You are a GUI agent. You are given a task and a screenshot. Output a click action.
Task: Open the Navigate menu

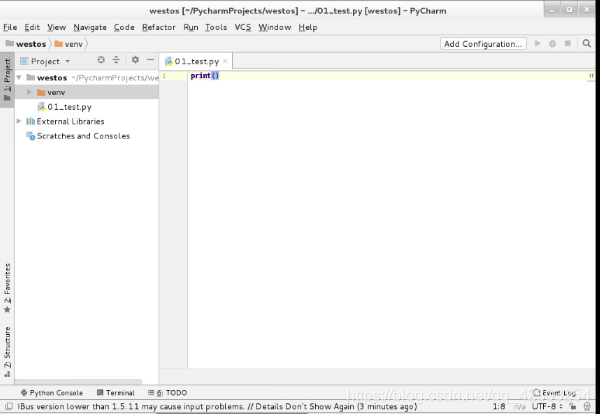coord(90,27)
